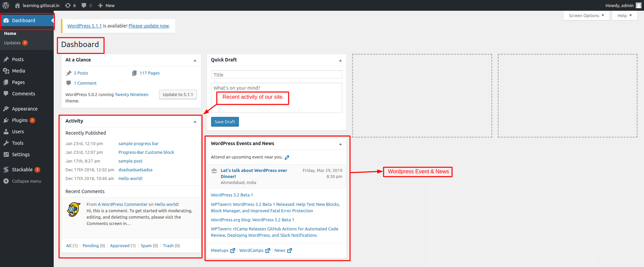Click the Dashboard gauge icon in sidebar
Image resolution: width=644 pixels, height=267 pixels.
tap(6, 20)
